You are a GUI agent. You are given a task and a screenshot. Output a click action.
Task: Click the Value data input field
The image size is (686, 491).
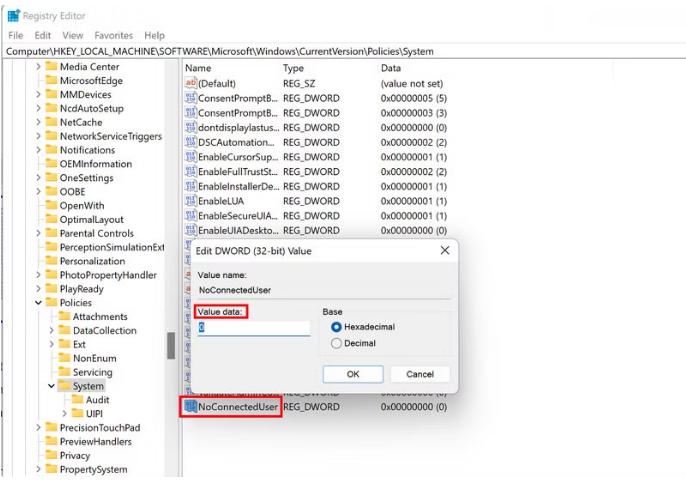254,328
